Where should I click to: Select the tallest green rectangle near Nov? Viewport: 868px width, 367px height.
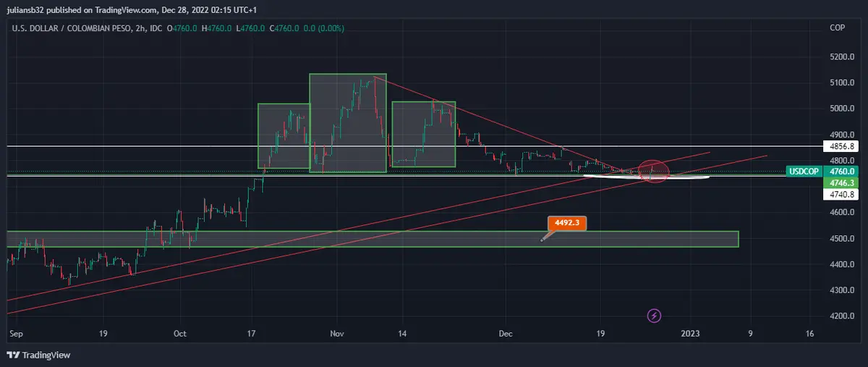(348, 123)
